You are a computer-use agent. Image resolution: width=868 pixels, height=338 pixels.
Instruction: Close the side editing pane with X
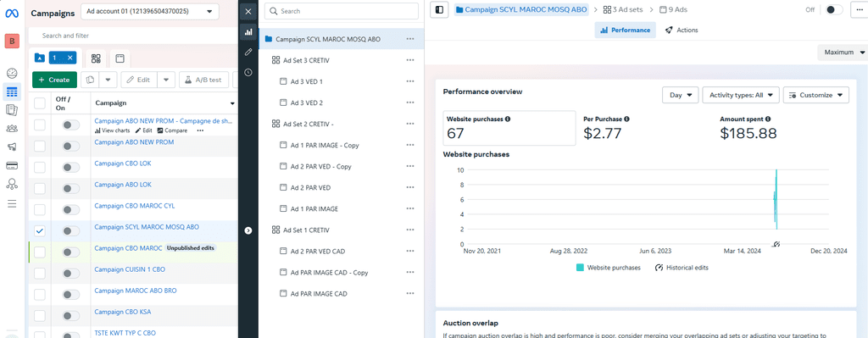pyautogui.click(x=248, y=11)
